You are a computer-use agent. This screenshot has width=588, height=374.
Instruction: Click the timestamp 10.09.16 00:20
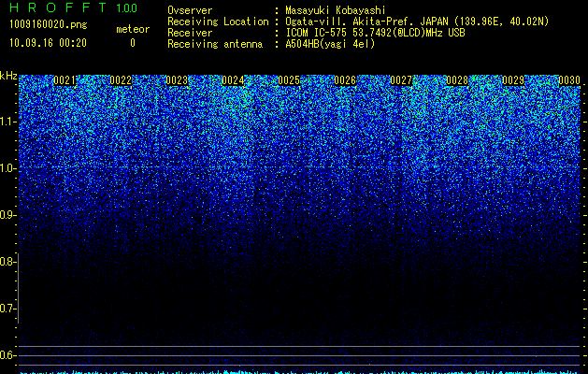(48, 43)
